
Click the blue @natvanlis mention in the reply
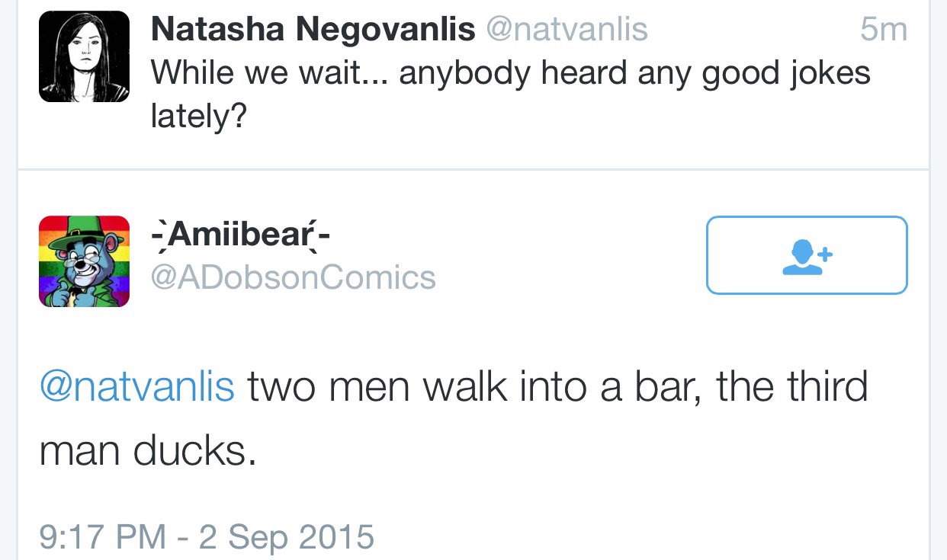(x=137, y=386)
